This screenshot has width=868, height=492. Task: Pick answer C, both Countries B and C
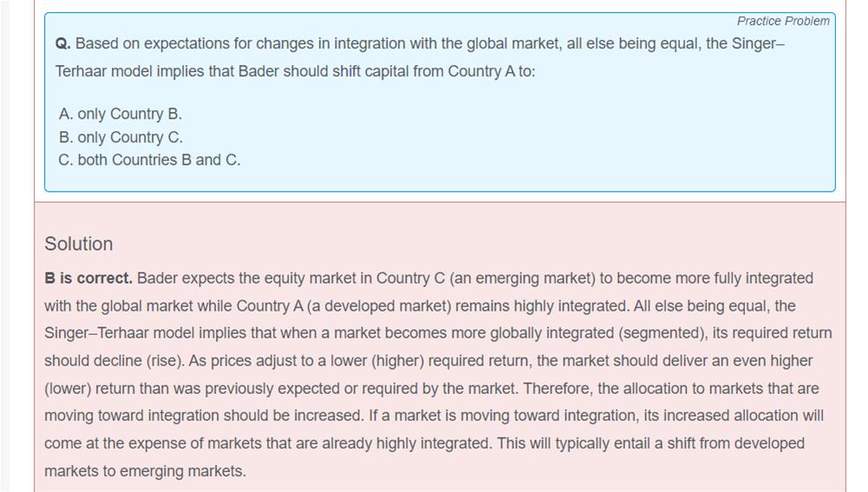point(149,160)
